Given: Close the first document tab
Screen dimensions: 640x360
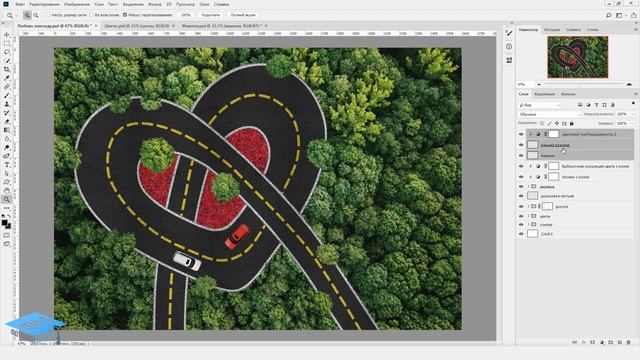Looking at the screenshot, I should coord(96,26).
